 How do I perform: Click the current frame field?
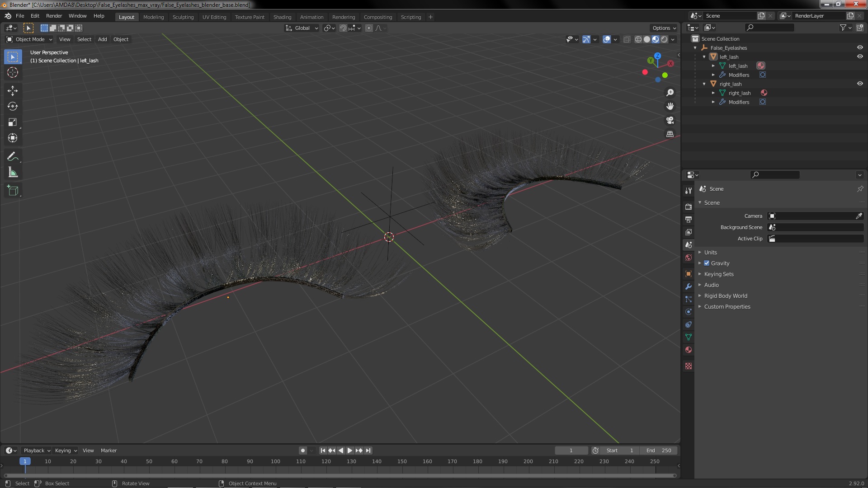point(571,450)
